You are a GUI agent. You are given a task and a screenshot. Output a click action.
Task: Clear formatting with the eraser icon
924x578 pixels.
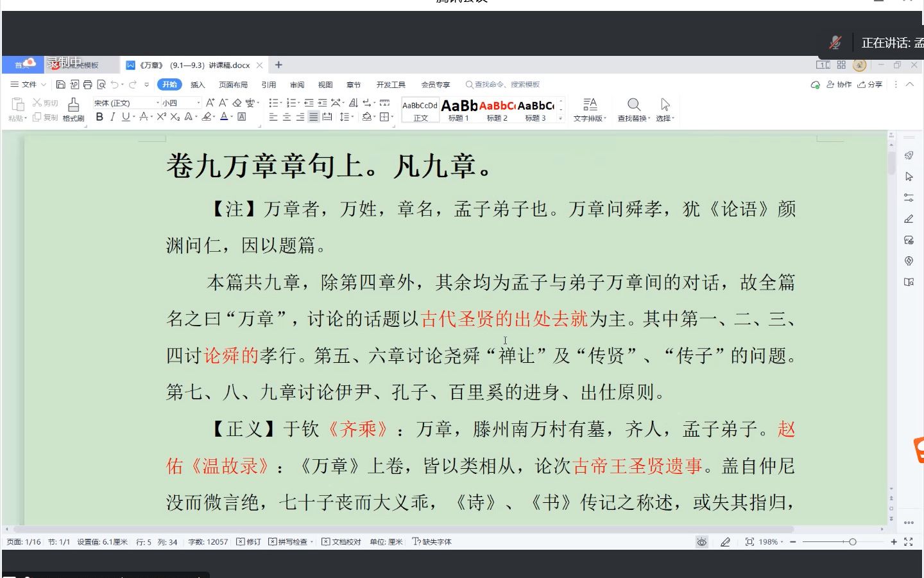pyautogui.click(x=237, y=103)
